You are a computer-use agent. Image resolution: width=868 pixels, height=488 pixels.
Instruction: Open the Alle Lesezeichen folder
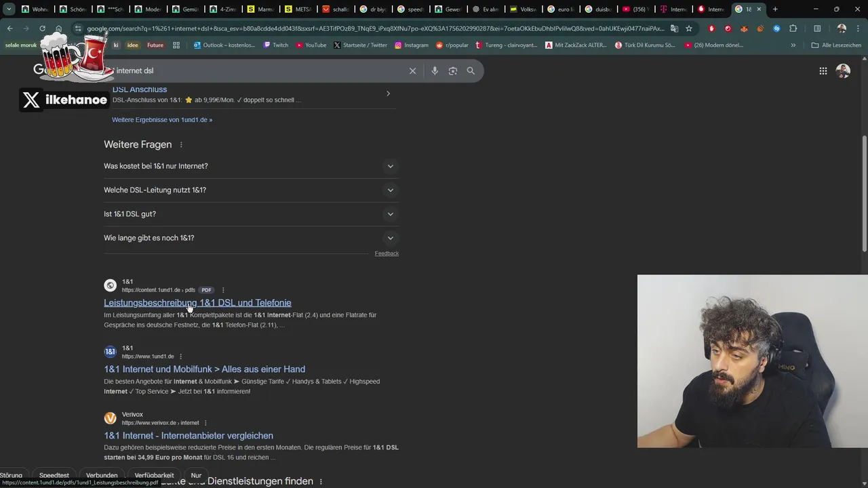[x=837, y=45]
